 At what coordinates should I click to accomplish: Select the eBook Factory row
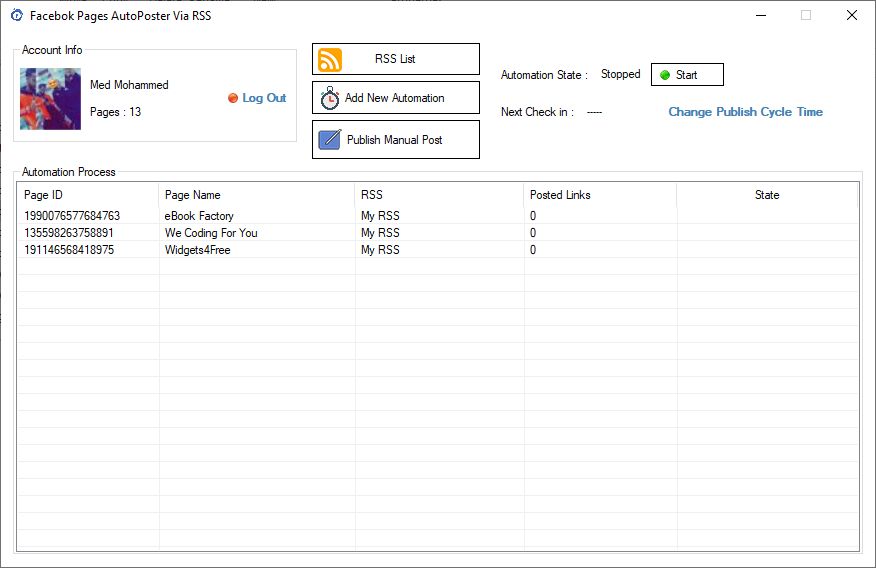point(438,216)
